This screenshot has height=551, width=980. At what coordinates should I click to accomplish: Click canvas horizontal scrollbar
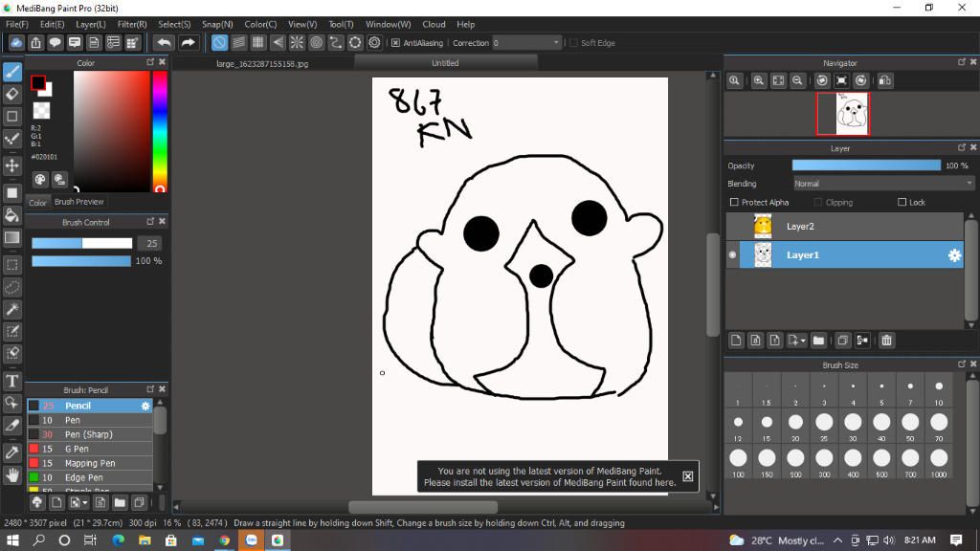(x=423, y=507)
